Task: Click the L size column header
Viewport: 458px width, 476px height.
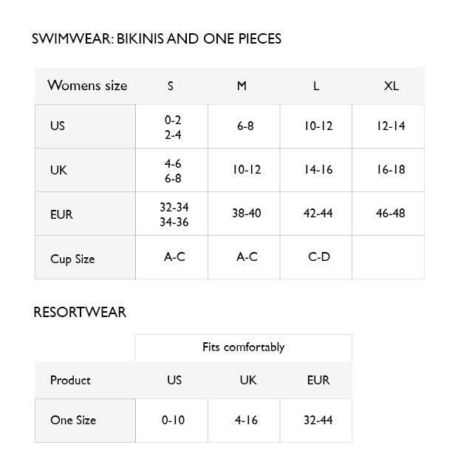Action: pos(316,86)
